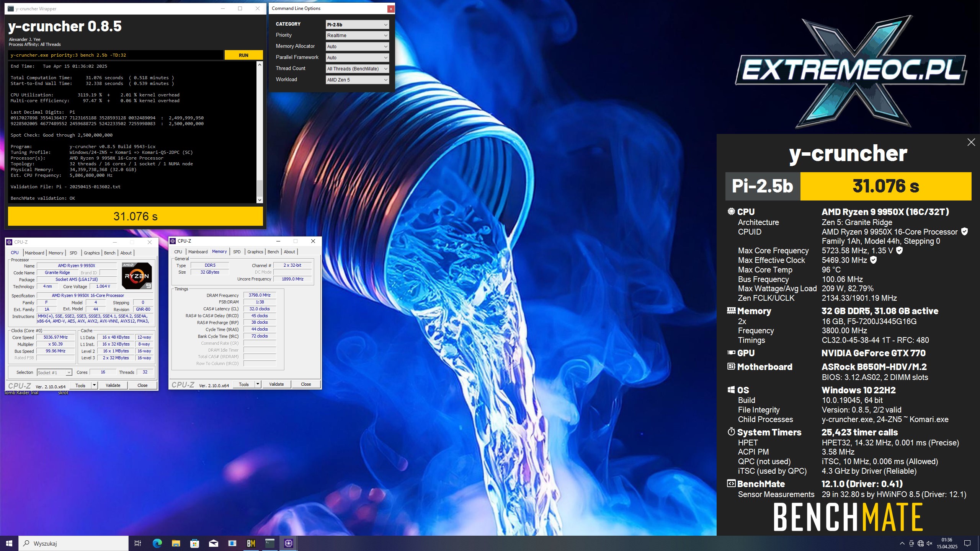
Task: Click the y-cruncher output scrollbar thumb
Action: coord(260,187)
